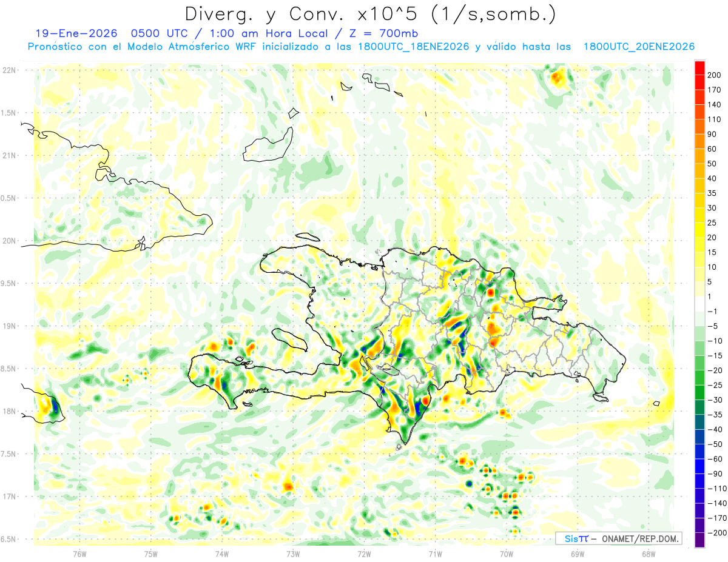Click the '73W' longitude label
Viewport: 728px width, 562px height.
tap(292, 553)
